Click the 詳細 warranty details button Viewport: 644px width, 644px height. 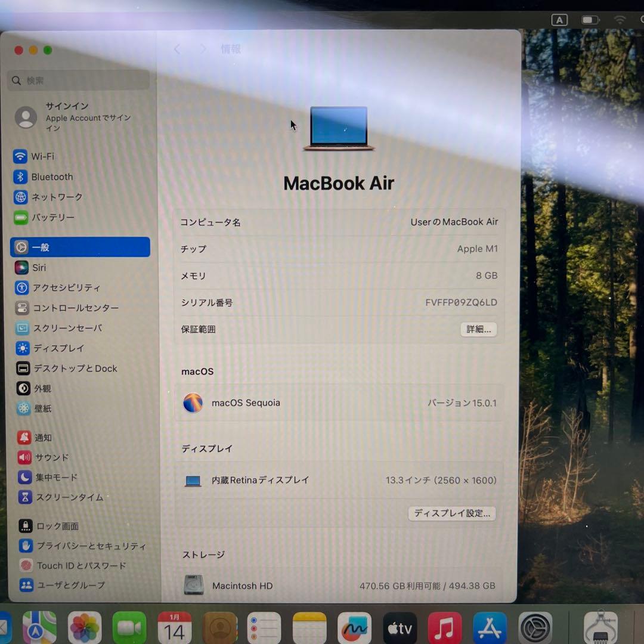[x=478, y=329]
